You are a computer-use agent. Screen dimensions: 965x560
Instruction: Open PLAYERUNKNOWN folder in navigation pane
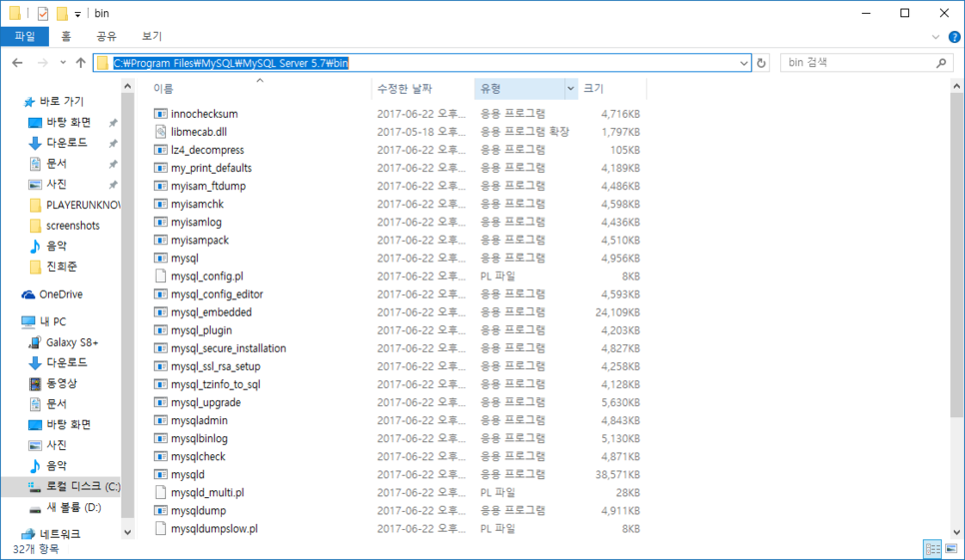coord(83,205)
